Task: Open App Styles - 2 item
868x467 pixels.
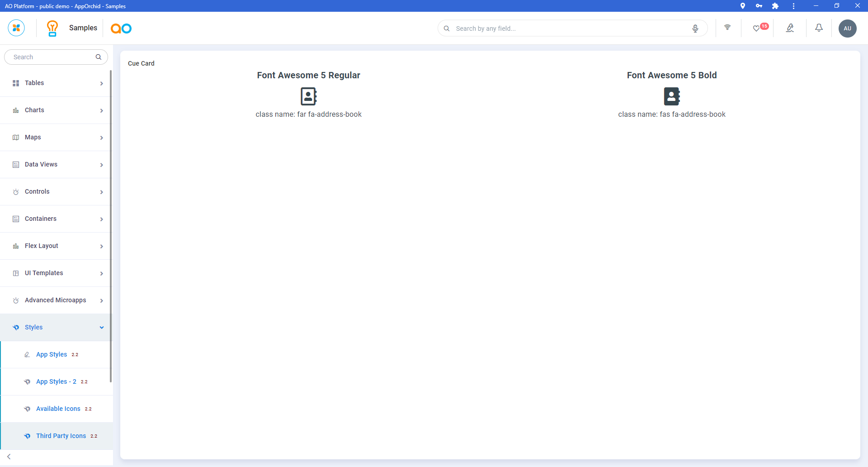Action: (x=56, y=382)
